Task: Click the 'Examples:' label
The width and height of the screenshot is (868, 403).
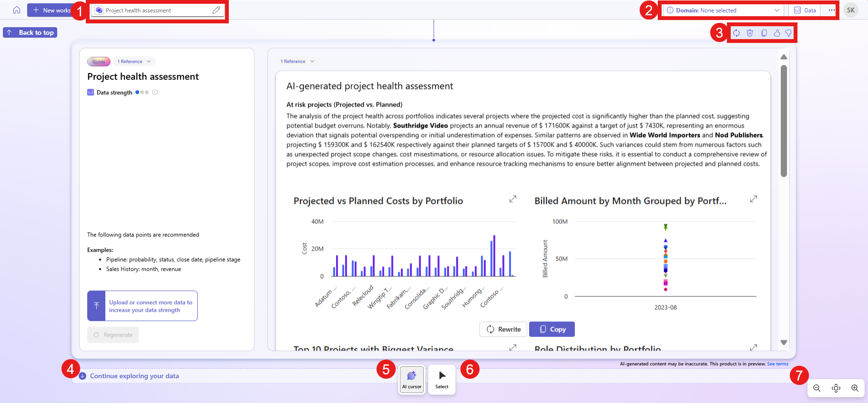Action: 100,250
